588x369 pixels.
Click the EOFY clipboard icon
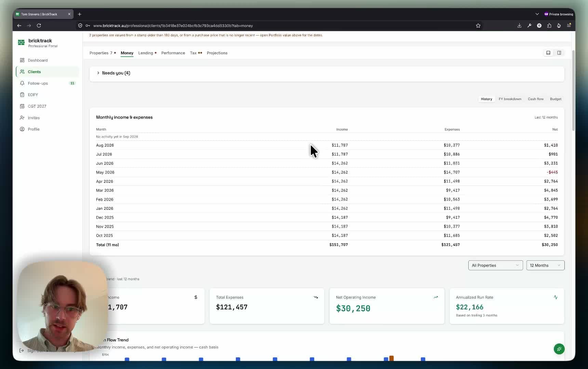tap(22, 95)
